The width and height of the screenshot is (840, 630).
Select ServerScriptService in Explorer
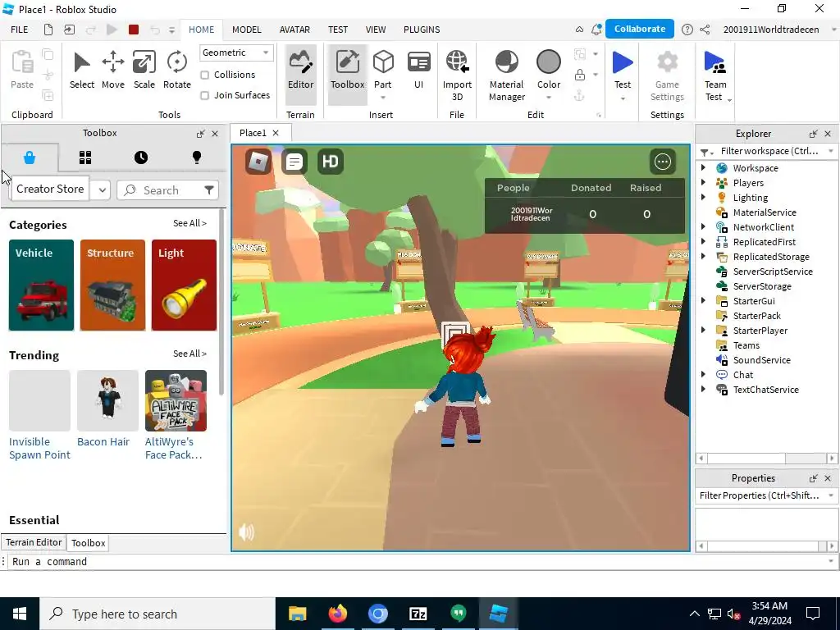point(772,272)
